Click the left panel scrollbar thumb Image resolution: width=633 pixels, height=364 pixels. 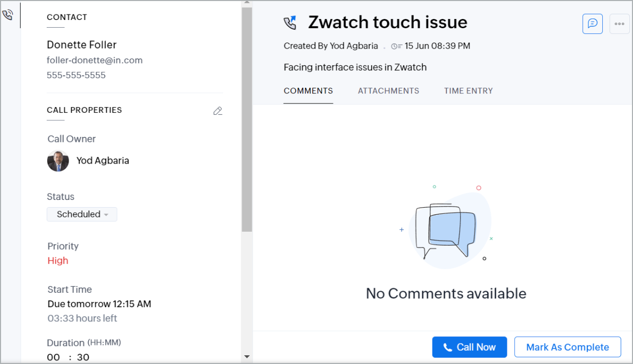pyautogui.click(x=247, y=118)
